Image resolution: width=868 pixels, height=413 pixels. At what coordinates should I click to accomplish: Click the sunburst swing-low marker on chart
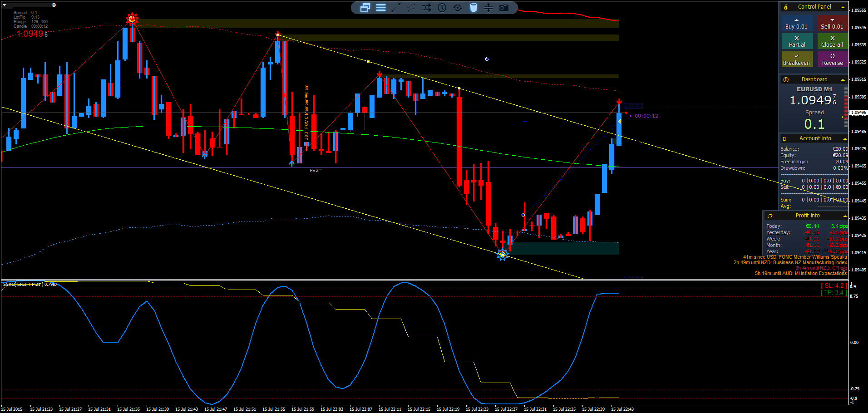click(x=502, y=255)
